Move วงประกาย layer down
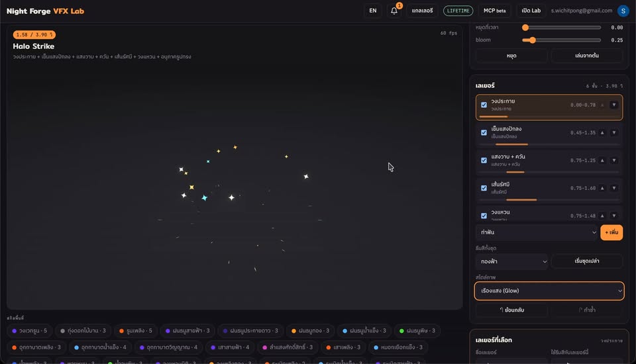This screenshot has height=364, width=636. tap(613, 105)
